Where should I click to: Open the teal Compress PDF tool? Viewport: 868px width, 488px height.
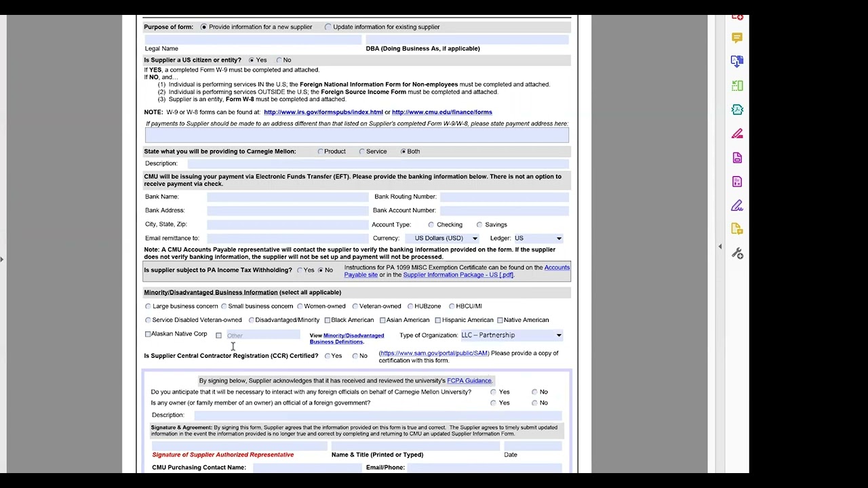737,110
